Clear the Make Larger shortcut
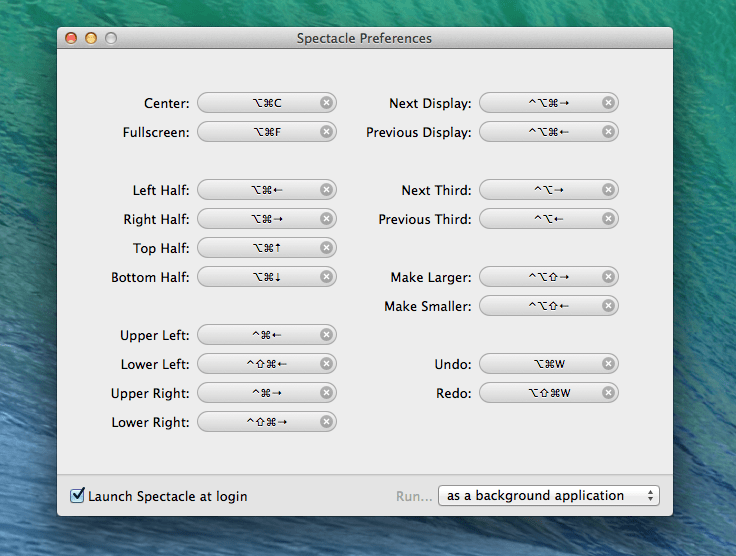Viewport: 736px width, 556px height. tap(608, 277)
